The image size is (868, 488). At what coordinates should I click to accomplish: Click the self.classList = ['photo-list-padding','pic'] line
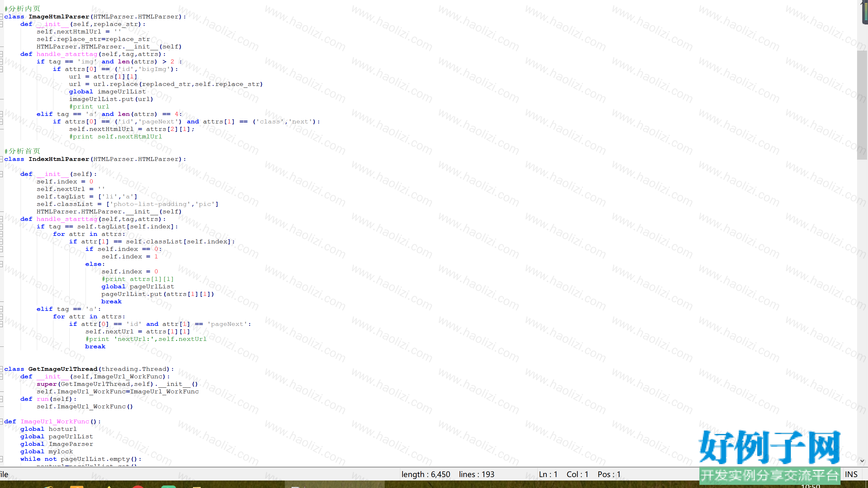coord(127,204)
